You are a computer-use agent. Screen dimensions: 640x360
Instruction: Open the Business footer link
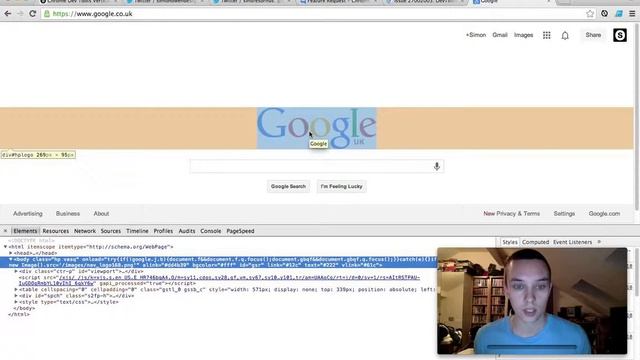tap(68, 213)
